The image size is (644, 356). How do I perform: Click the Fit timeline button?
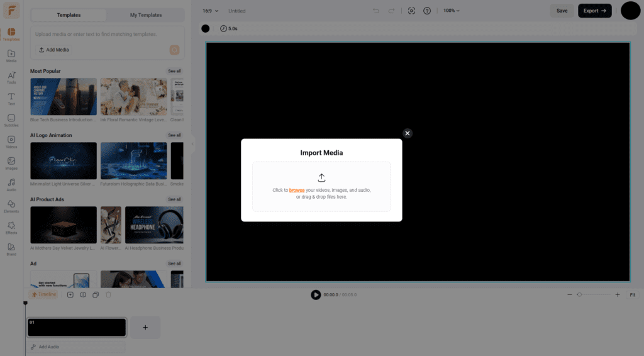633,295
